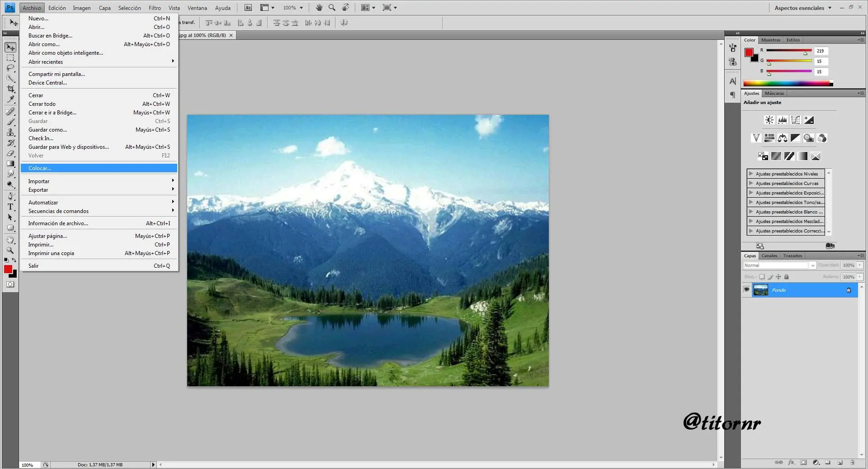This screenshot has height=469, width=868.
Task: Choose Guardar como... in the menu
Action: 99,130
